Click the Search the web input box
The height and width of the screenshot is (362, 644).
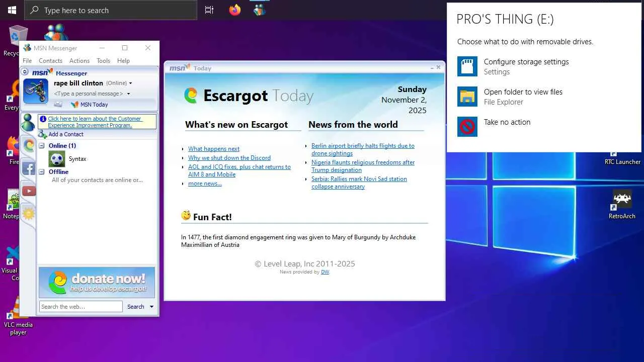pyautogui.click(x=80, y=307)
